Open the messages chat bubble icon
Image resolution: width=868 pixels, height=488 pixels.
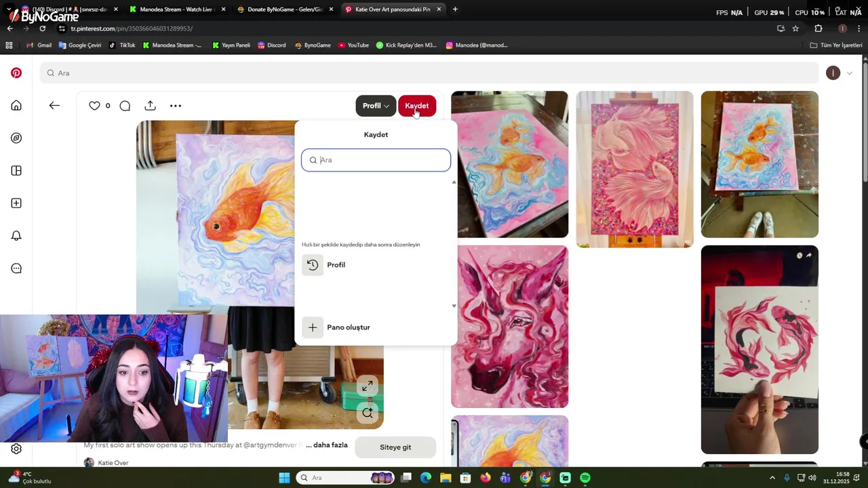[16, 268]
